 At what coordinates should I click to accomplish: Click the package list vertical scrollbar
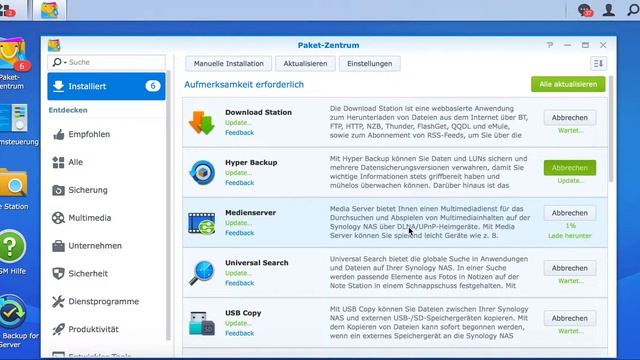point(611,129)
